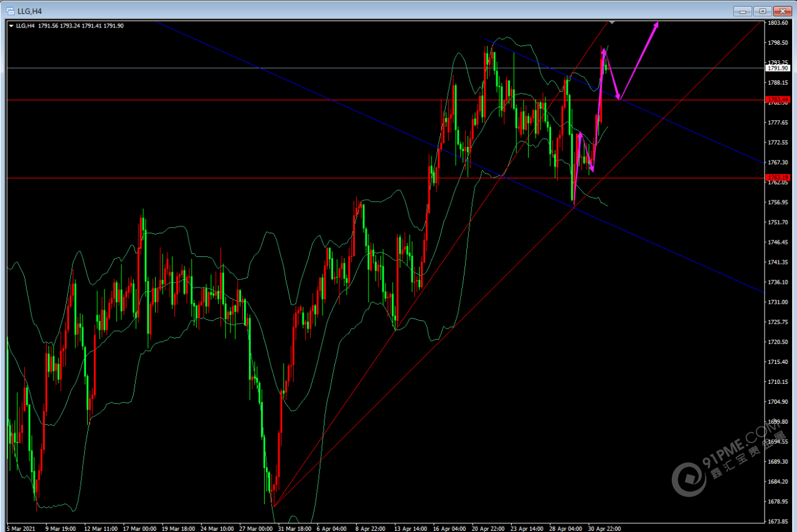Click the 31 Mar 18:00 time label
This screenshot has width=797, height=532.
pyautogui.click(x=293, y=528)
